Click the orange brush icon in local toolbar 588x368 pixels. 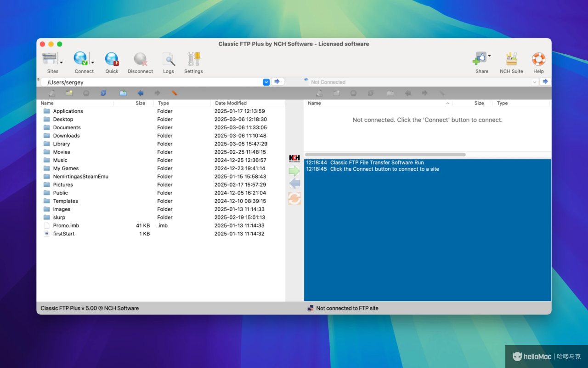click(175, 93)
